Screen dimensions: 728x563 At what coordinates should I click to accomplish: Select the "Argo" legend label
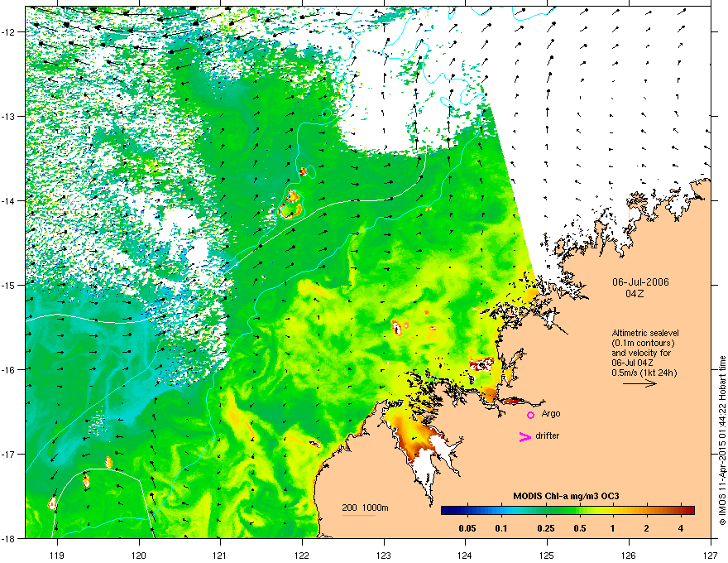click(551, 413)
